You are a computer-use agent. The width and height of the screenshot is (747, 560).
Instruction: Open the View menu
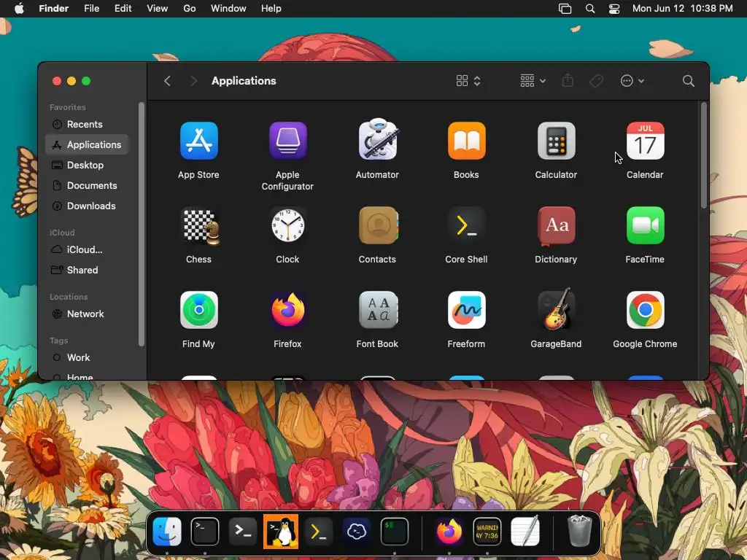click(158, 9)
